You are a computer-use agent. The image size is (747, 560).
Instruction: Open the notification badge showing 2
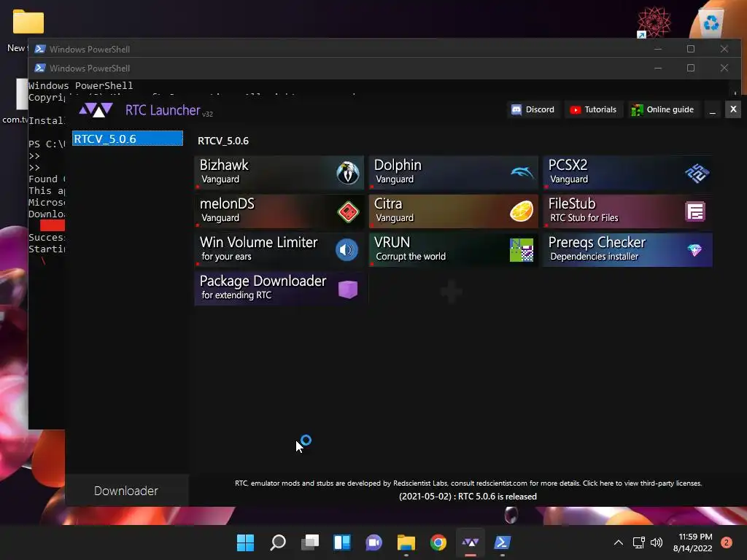[727, 542]
